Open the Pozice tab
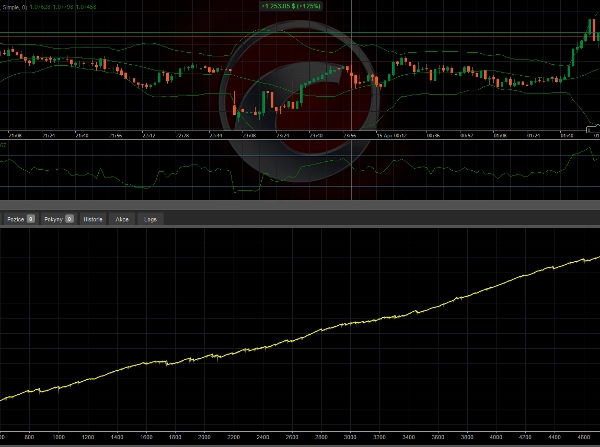 coord(21,219)
